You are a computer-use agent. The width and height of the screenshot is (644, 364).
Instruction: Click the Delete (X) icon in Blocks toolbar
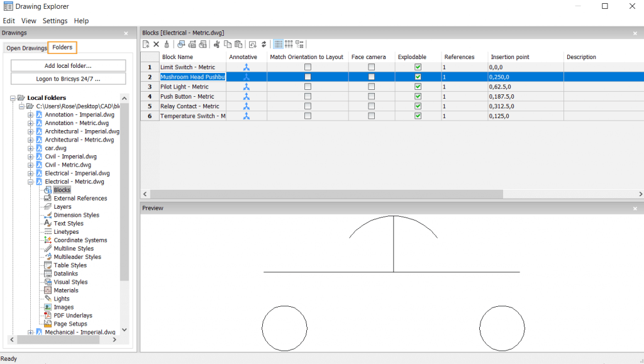156,44
